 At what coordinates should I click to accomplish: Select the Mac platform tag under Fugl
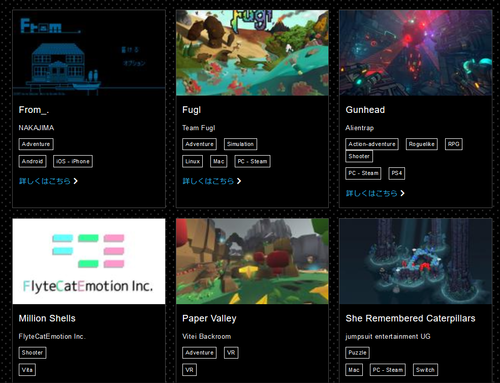pyautogui.click(x=219, y=161)
